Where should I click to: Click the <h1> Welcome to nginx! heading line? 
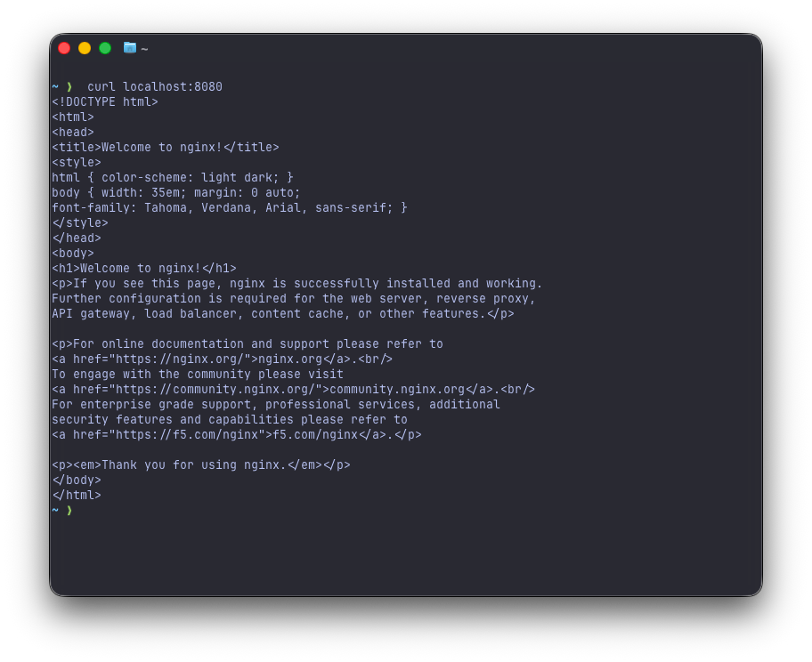144,269
